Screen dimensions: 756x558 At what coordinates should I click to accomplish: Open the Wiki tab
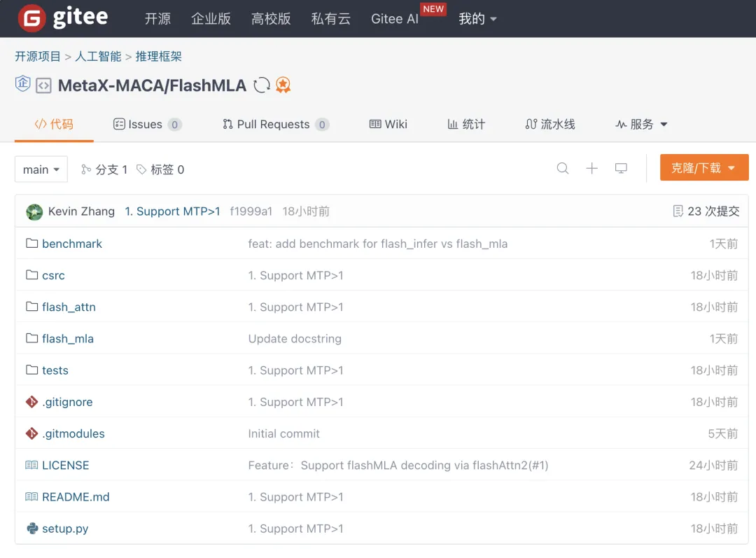click(388, 125)
